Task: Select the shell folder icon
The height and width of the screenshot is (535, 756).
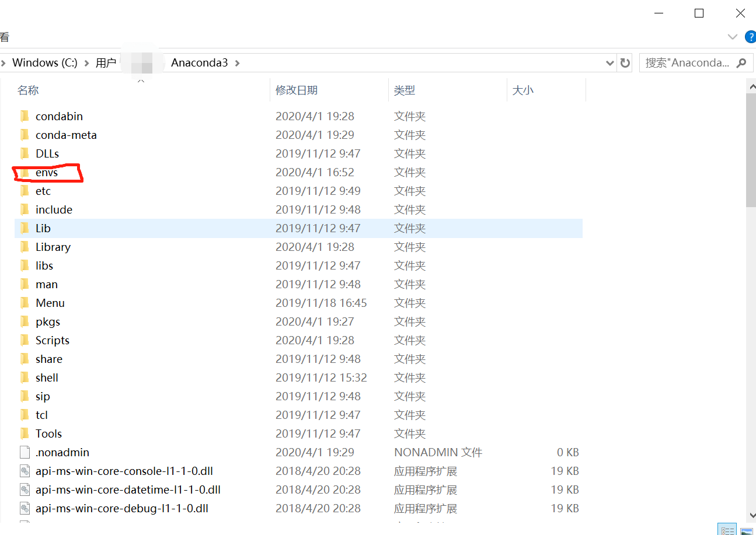Action: click(x=25, y=377)
